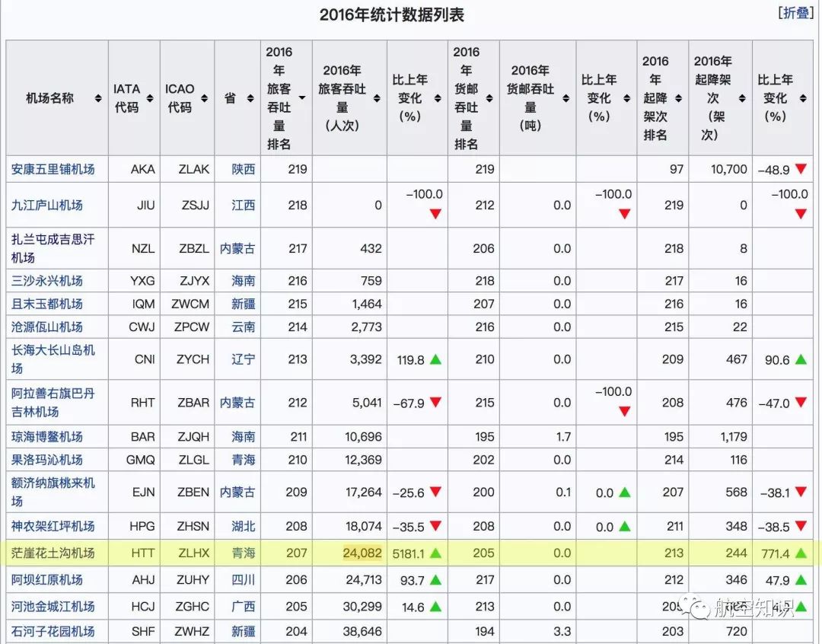The image size is (822, 644).
Task: Open the 河池金城江机场 airport link
Action: tap(55, 606)
